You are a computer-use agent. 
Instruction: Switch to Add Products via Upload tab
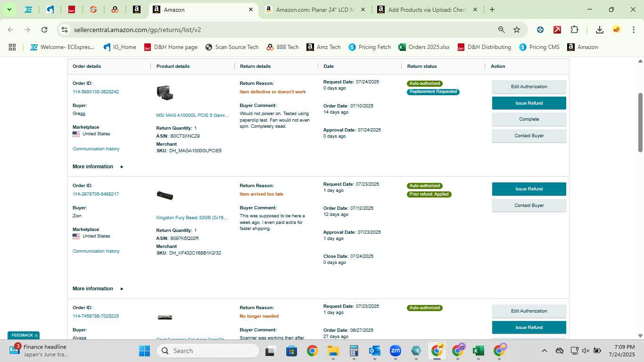point(427,9)
